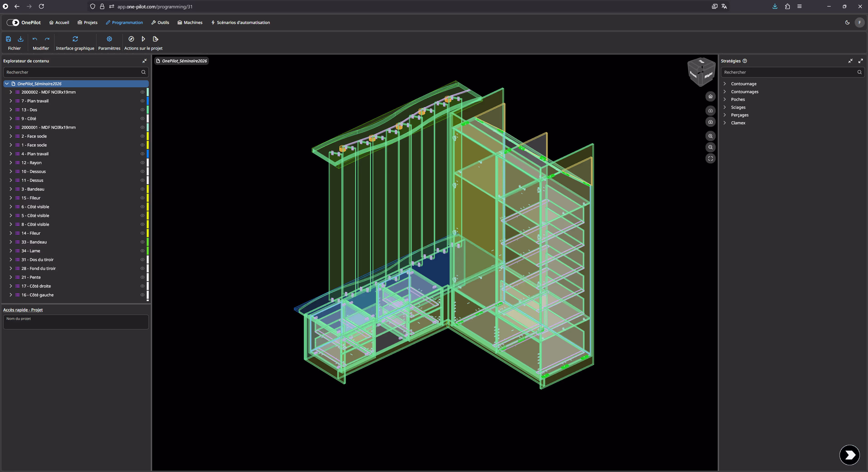
Task: Click the home view icon in viewport
Action: tap(710, 97)
